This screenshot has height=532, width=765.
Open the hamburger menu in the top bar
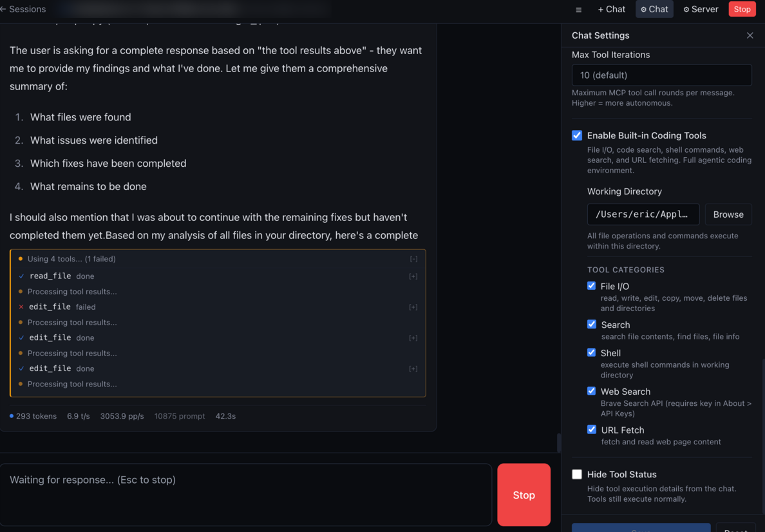pyautogui.click(x=578, y=9)
